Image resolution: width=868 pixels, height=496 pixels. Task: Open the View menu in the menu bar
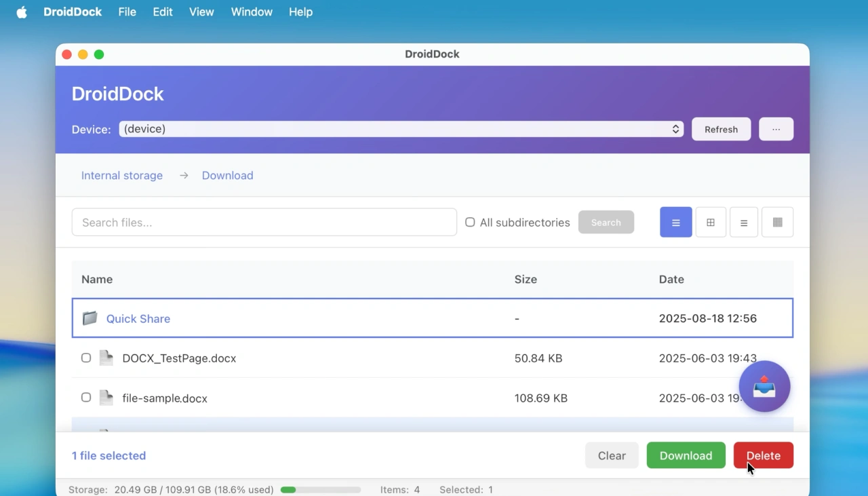tap(201, 12)
